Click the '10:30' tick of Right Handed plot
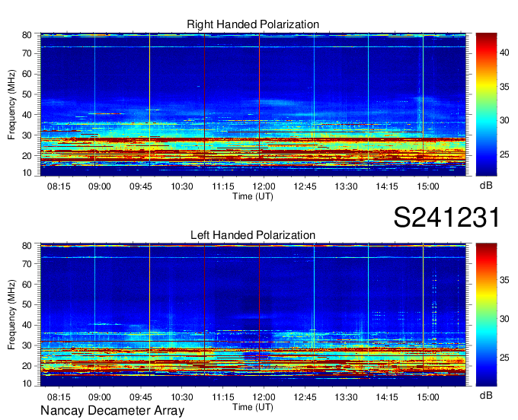Image resolution: width=518 pixels, height=420 pixels. (182, 186)
